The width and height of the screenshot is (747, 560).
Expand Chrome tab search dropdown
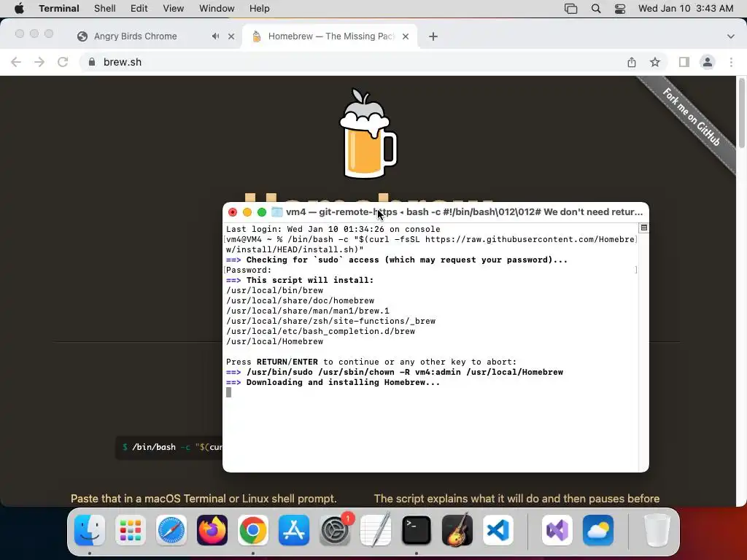coord(730,36)
